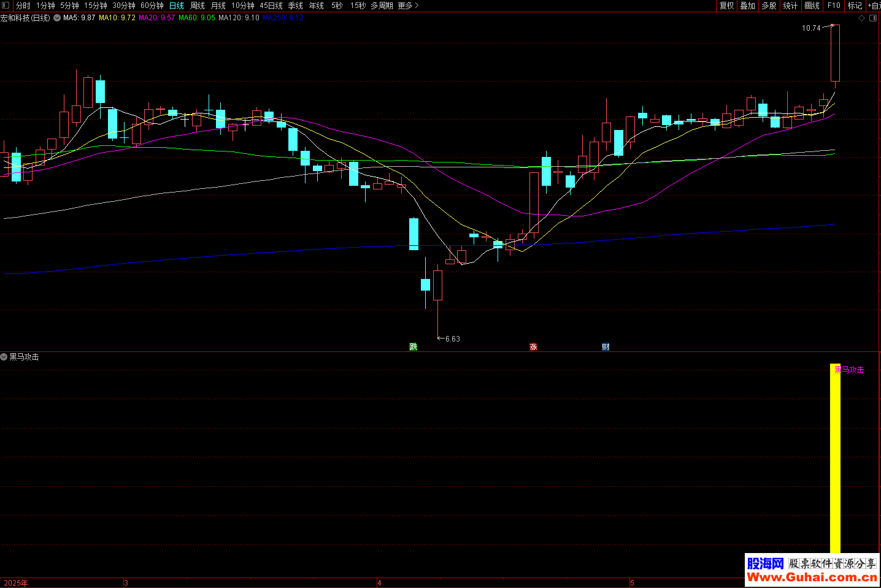Screen dimensions: 881x588
Task: Click the 复权 button
Action: (x=727, y=6)
